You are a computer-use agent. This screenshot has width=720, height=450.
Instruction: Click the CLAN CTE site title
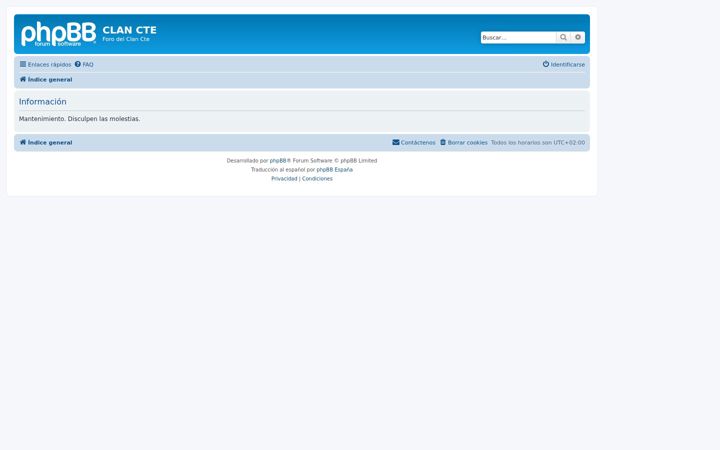coord(129,30)
